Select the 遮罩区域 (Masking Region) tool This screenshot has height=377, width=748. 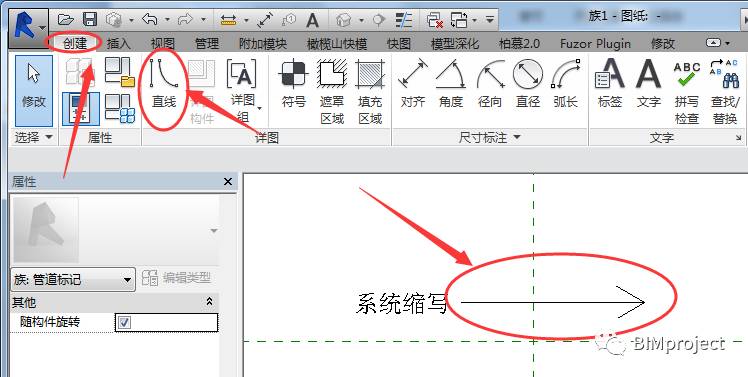[332, 92]
